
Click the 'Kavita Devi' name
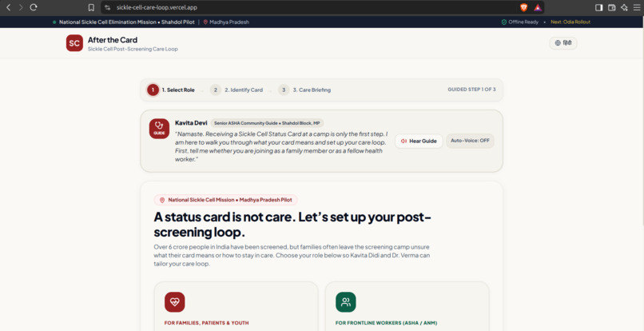(191, 123)
